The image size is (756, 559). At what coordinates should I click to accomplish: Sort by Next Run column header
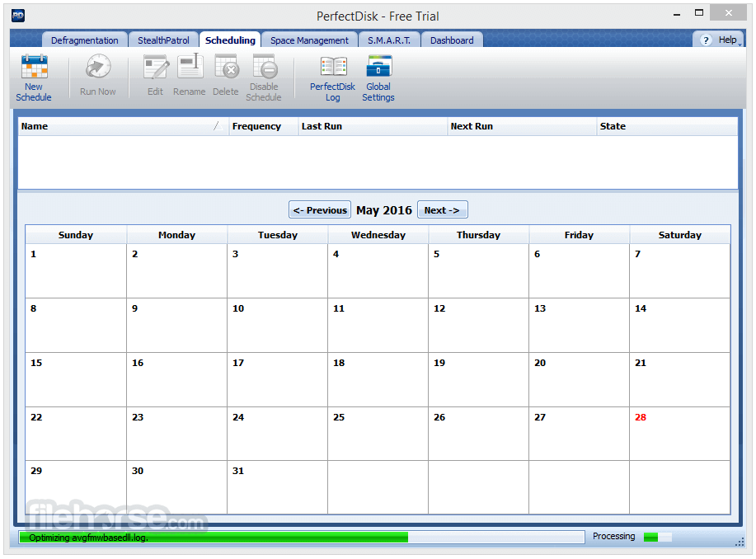[522, 126]
